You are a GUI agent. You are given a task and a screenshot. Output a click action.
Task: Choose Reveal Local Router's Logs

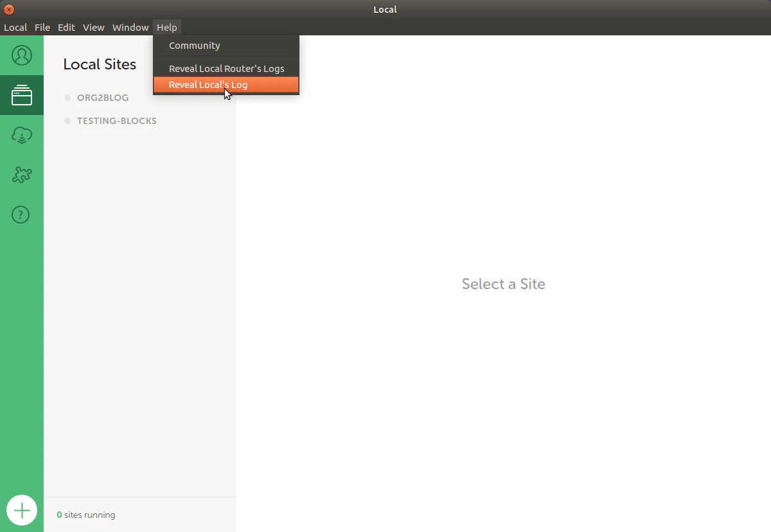pos(226,68)
